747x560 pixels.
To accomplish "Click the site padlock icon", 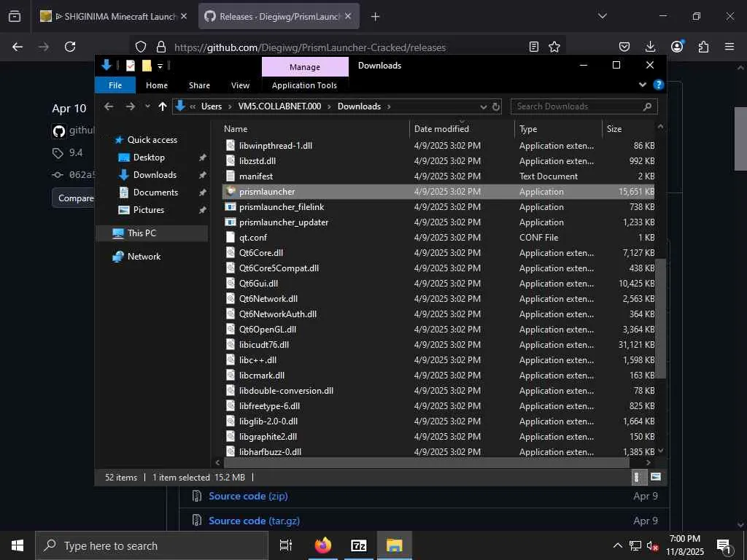I will pos(161,47).
